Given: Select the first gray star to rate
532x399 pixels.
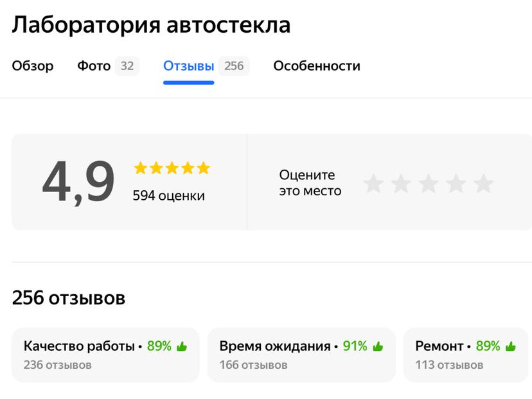Looking at the screenshot, I should [374, 182].
